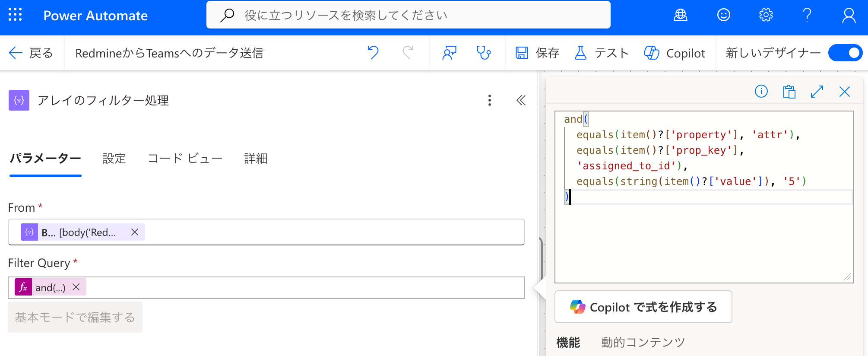Click the and(...) expression token
The height and width of the screenshot is (356, 868).
[50, 287]
